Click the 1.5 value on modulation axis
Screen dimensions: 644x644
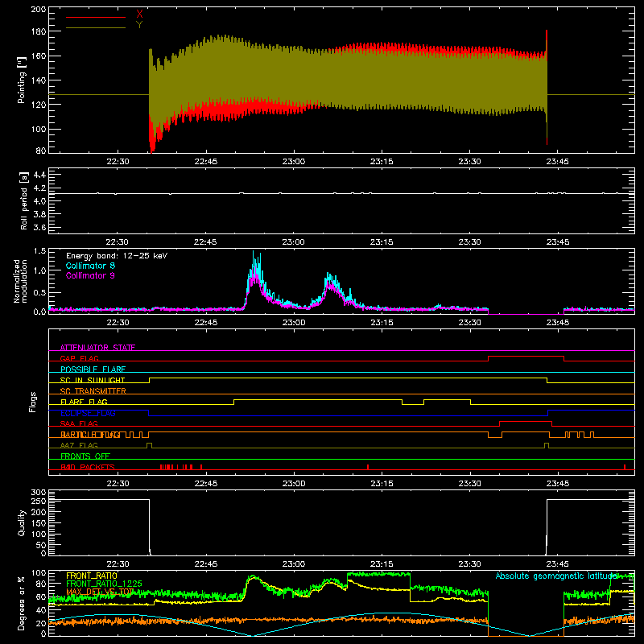pos(39,251)
